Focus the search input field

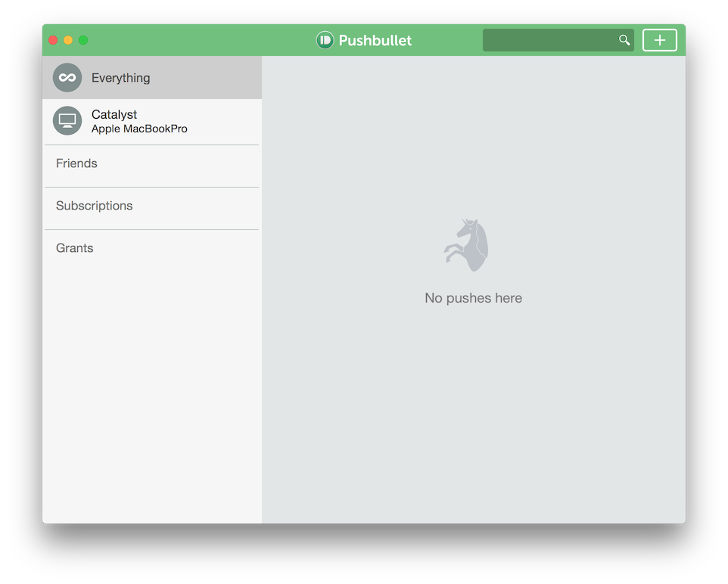(558, 40)
